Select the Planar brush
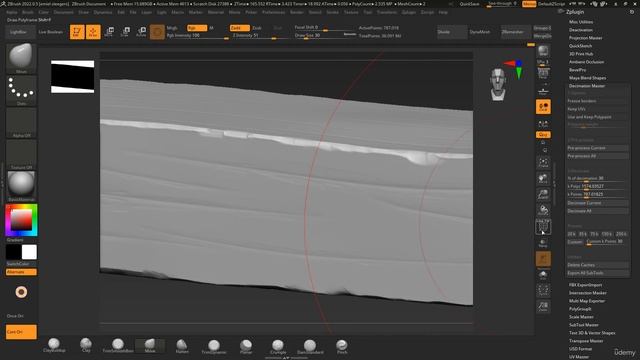The image size is (640, 360). (246, 346)
